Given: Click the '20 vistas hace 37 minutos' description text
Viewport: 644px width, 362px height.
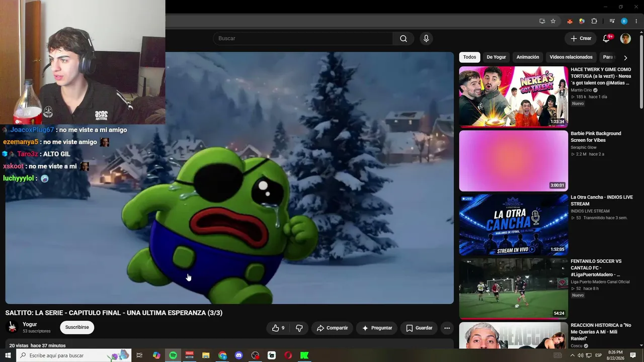Looking at the screenshot, I should 37,345.
